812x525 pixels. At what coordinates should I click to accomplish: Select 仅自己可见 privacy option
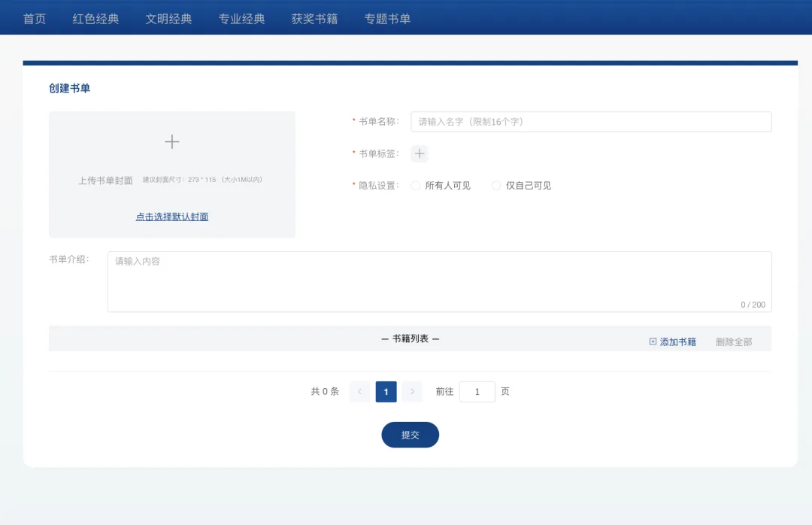pyautogui.click(x=496, y=186)
